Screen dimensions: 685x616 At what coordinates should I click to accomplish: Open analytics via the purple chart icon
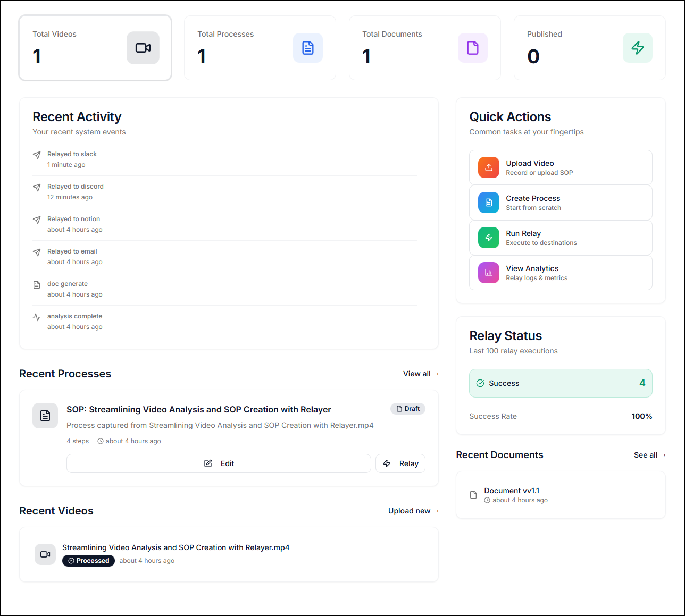(x=488, y=272)
